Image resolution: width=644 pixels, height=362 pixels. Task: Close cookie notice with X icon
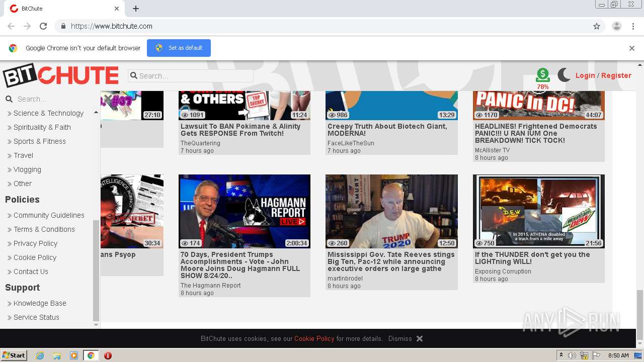tap(420, 339)
